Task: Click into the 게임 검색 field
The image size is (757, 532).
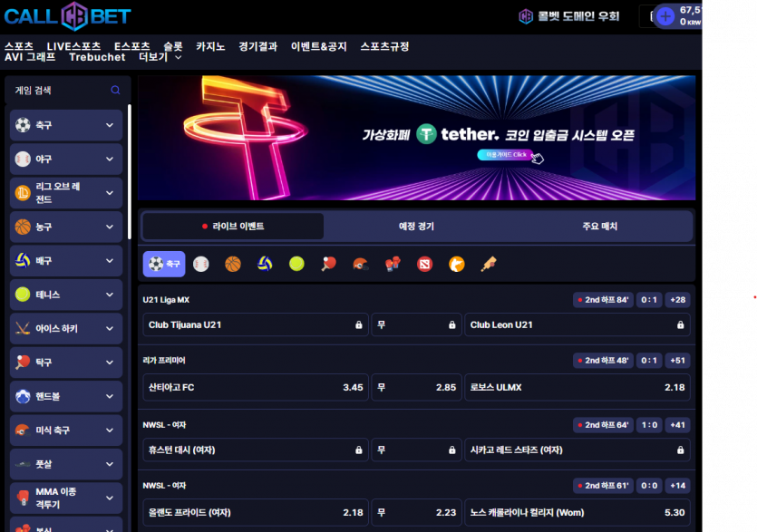Action: (x=61, y=91)
